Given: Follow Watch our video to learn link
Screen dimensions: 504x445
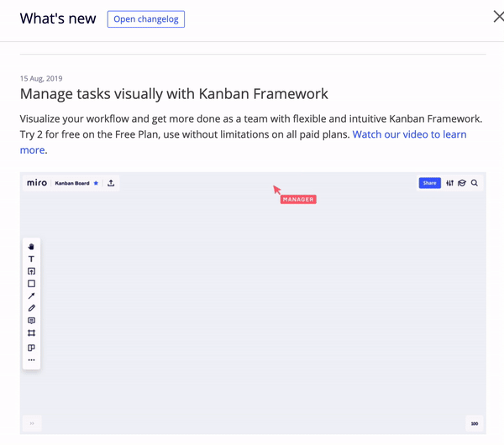Looking at the screenshot, I should click(x=409, y=134).
